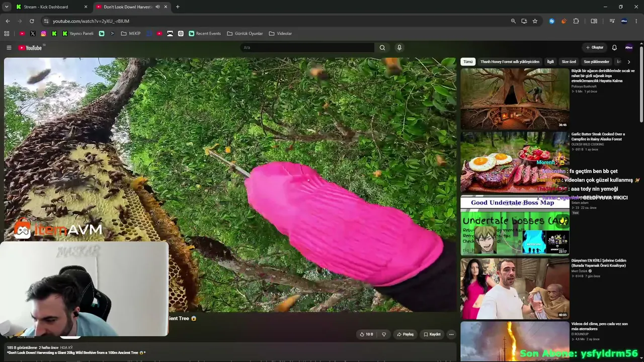Viewport: 644px width, 362px height.
Task: Open the Instagram bookmark
Action: pyautogui.click(x=44, y=34)
